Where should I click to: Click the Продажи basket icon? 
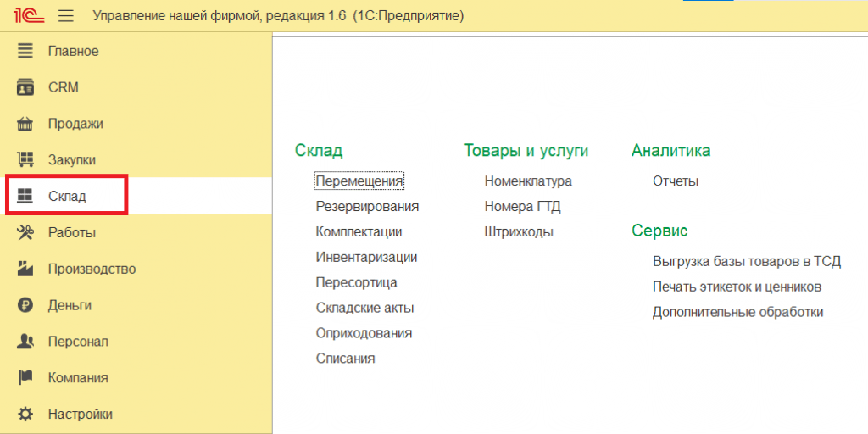pos(25,124)
